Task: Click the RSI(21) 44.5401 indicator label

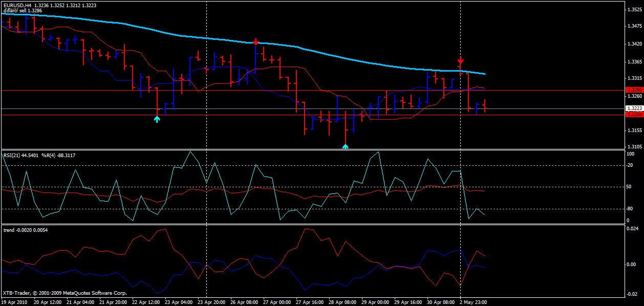Action: coord(20,155)
